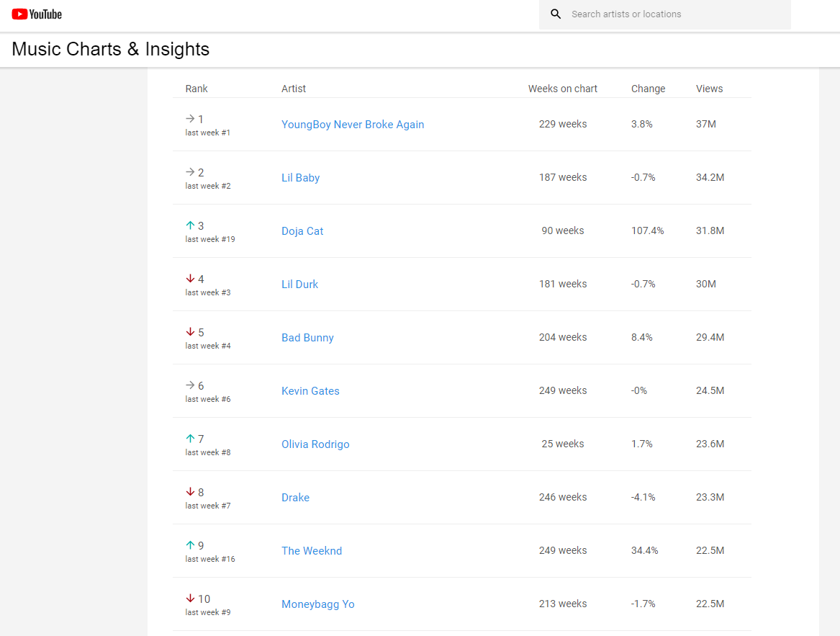Click the right arrow beside rank 1
This screenshot has width=840, height=636.
click(x=190, y=119)
